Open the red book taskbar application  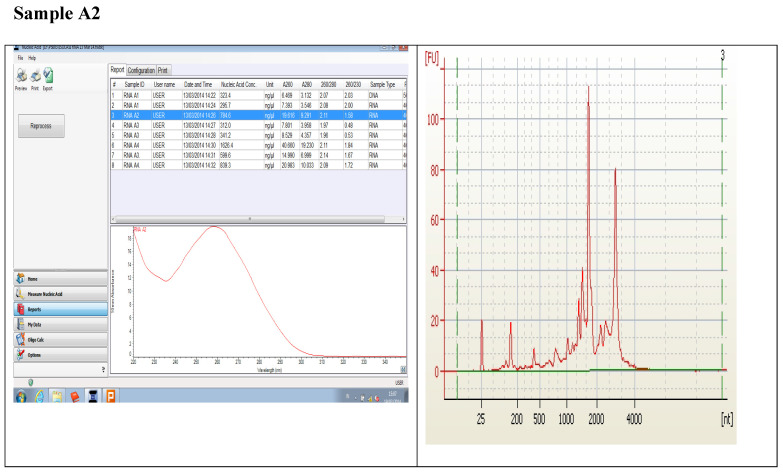[x=75, y=397]
